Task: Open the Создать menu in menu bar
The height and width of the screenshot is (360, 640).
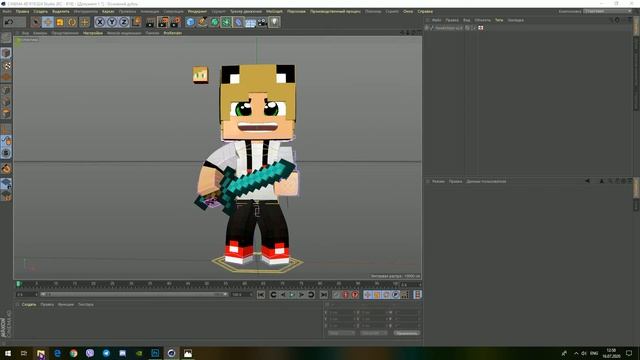Action: tap(40, 11)
